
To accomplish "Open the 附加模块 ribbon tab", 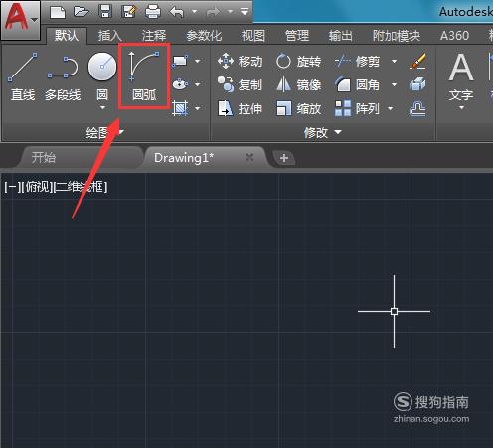I will [397, 36].
